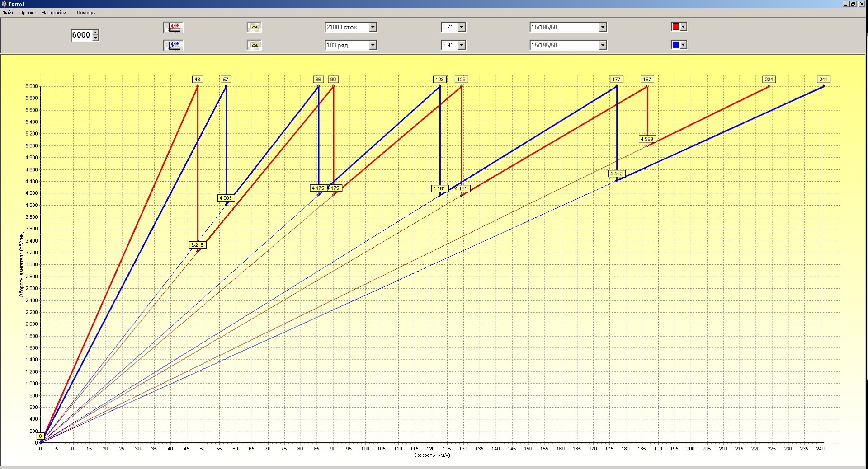
Task: Close the Form1 window
Action: (862, 4)
